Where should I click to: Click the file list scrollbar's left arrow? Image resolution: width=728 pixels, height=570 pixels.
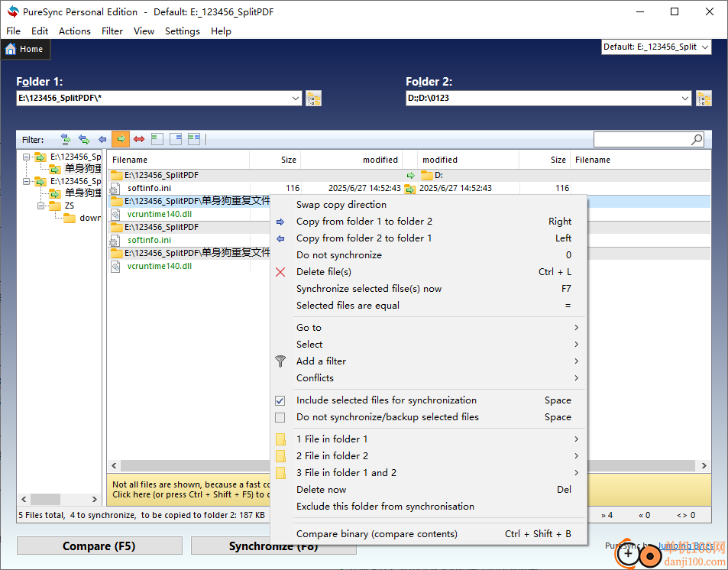pyautogui.click(x=115, y=465)
